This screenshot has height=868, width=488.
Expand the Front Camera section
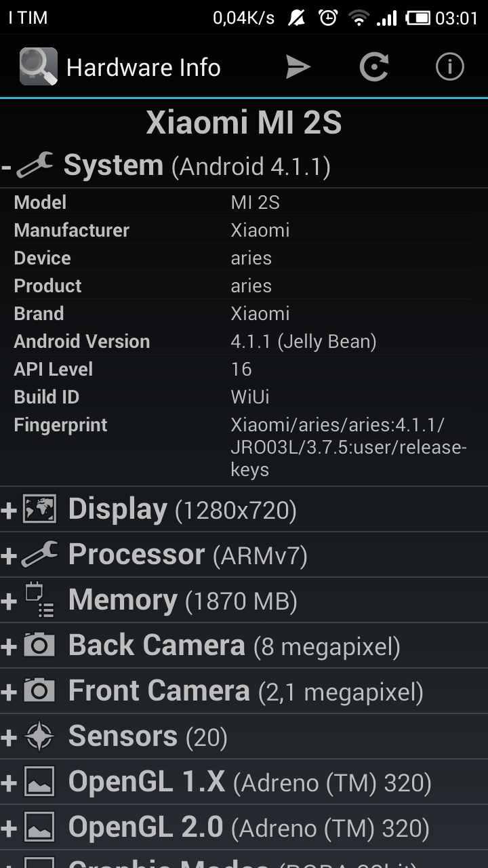coord(244,691)
